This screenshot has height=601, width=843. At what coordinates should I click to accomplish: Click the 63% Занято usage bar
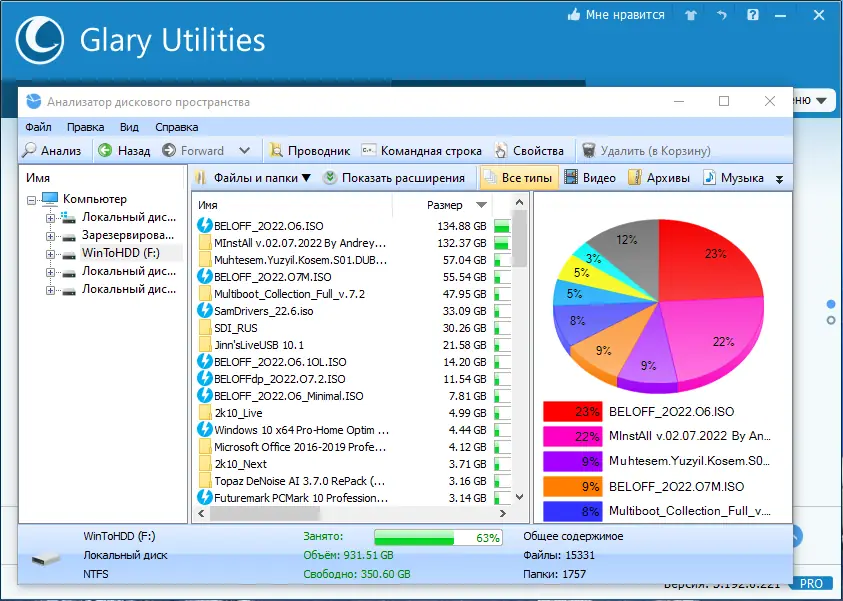coord(438,537)
